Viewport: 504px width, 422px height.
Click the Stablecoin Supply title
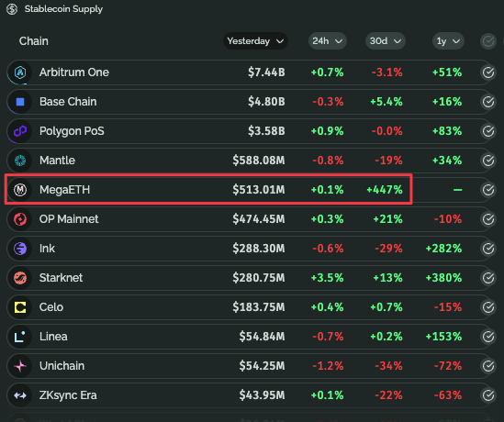(x=63, y=9)
